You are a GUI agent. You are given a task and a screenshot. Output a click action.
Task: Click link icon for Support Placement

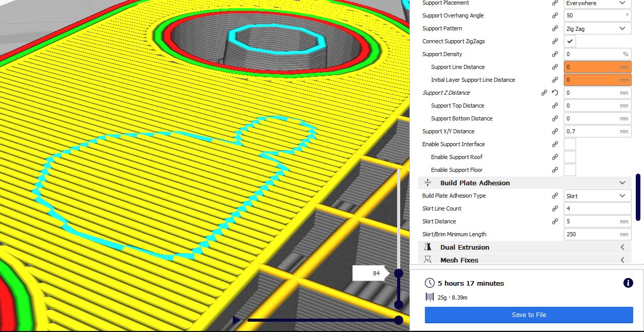(555, 3)
